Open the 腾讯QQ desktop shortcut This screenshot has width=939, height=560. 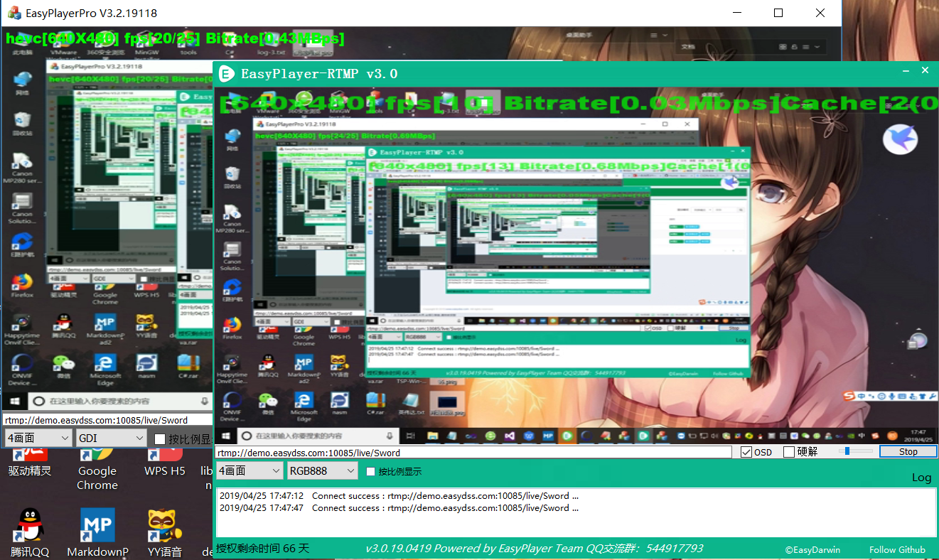pos(30,533)
